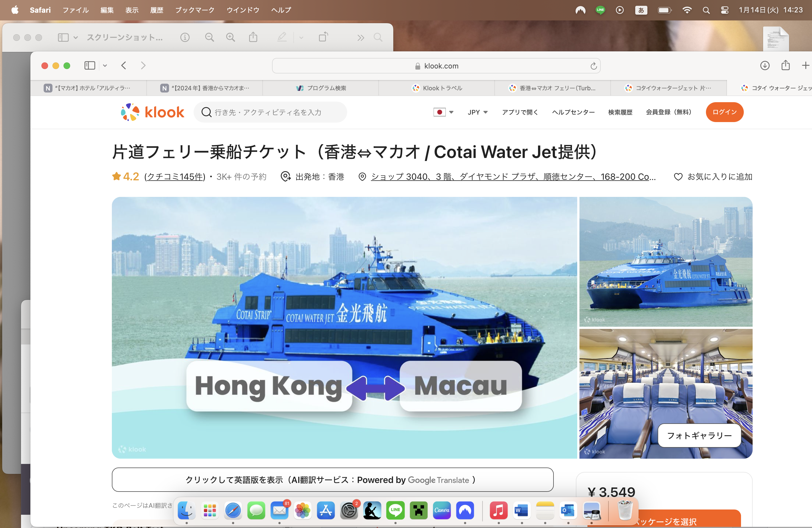Click LINE icon in menu bar

pos(600,10)
